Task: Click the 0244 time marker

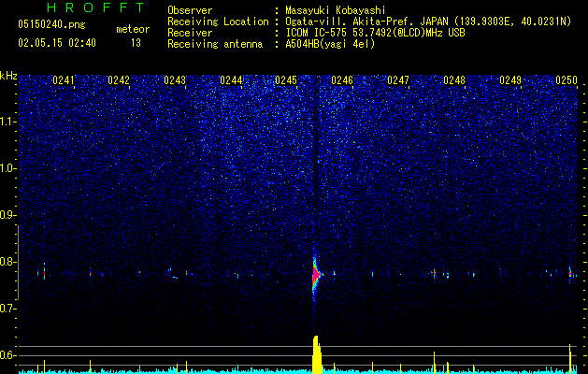Action: (231, 80)
